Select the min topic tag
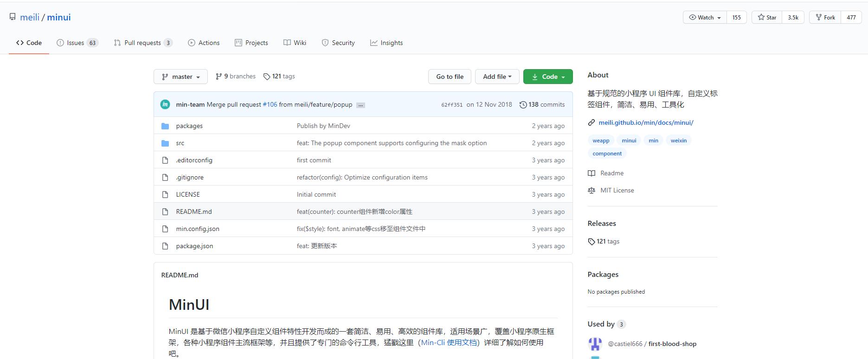Image resolution: width=868 pixels, height=359 pixels. [x=653, y=141]
